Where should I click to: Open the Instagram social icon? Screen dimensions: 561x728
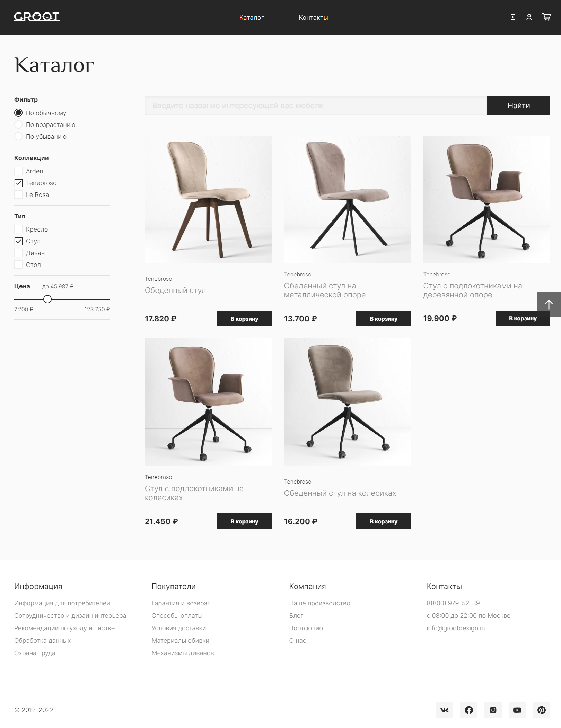(x=493, y=710)
